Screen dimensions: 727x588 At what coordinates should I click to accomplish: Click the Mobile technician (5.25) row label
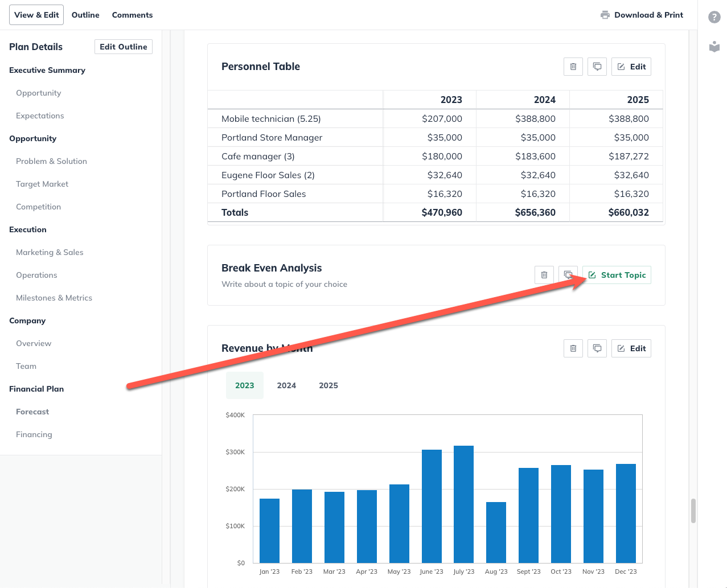271,118
